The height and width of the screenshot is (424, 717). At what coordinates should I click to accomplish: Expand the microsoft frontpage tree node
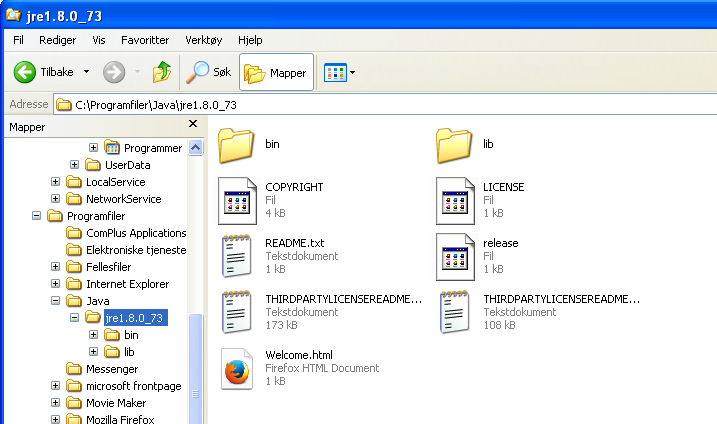tap(55, 386)
